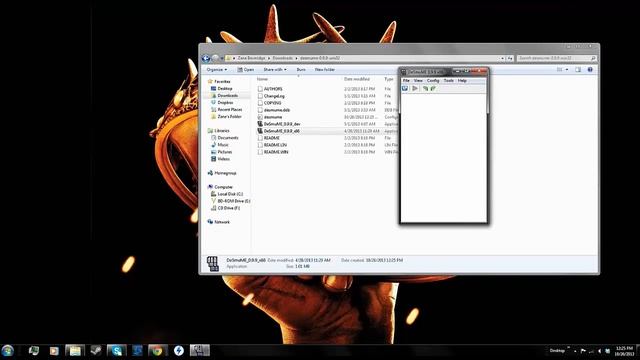Open the Help menu in DeSmuME
The image size is (640, 360).
pyautogui.click(x=462, y=80)
